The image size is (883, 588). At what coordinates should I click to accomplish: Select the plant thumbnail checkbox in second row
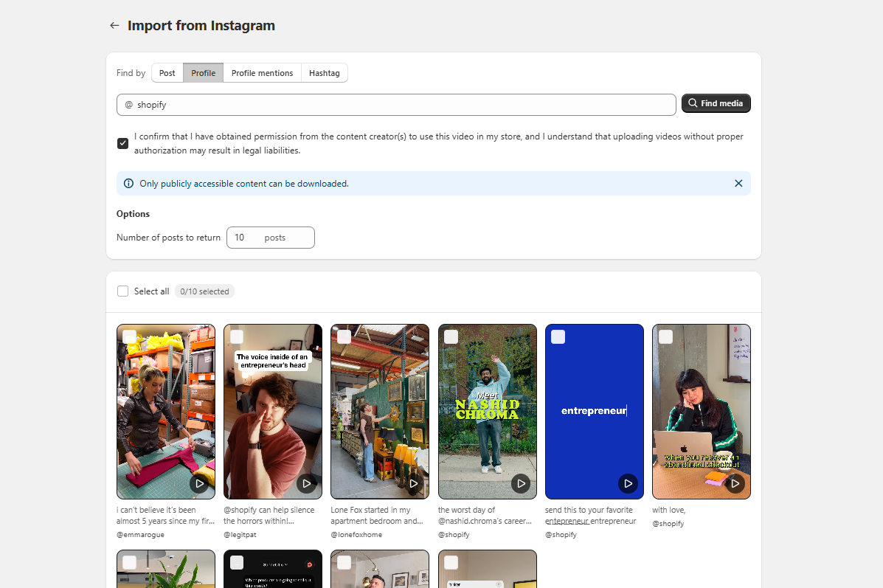point(130,563)
